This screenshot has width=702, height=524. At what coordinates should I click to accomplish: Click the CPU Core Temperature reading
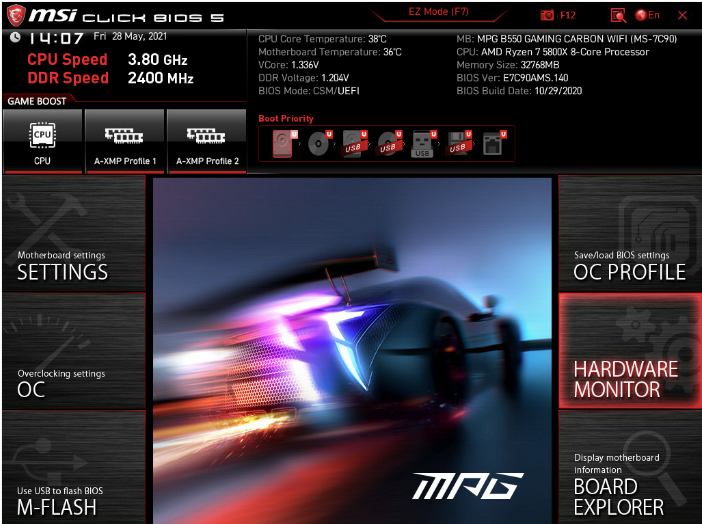[322, 39]
